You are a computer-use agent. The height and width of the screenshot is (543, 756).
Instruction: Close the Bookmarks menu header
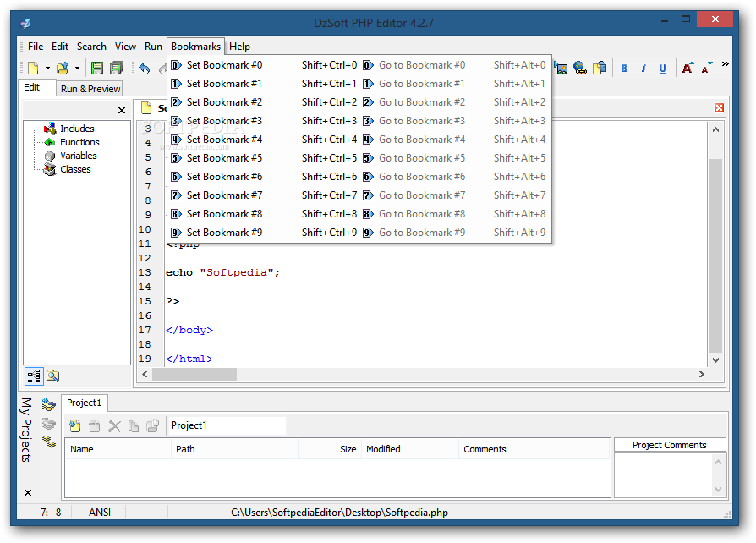pos(195,47)
